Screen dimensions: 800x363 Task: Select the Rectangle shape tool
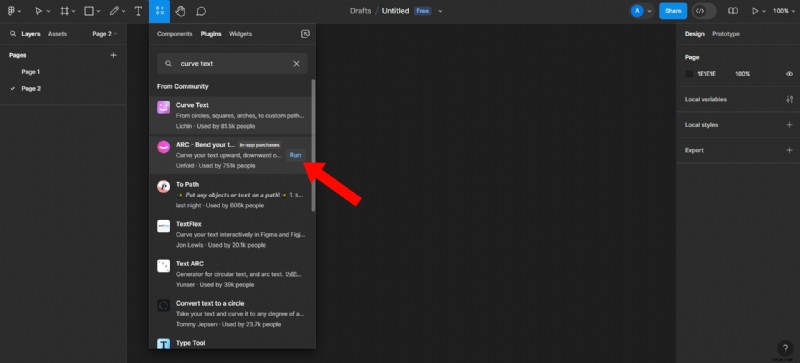(89, 11)
